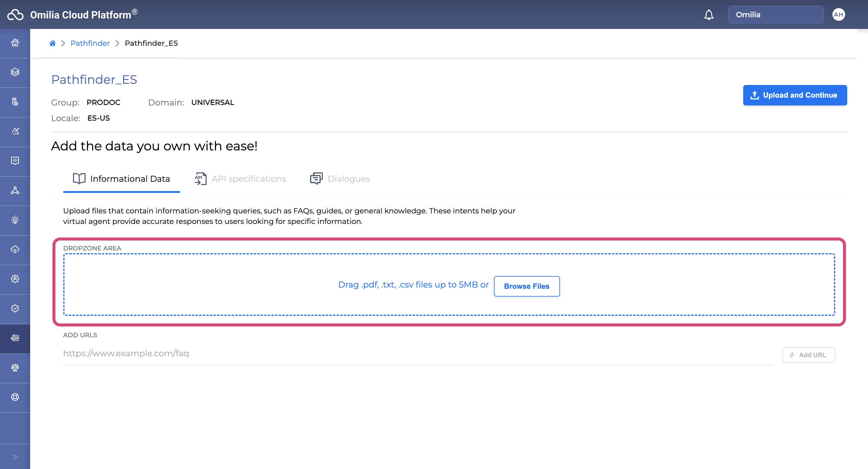Open the AH user avatar menu
Viewport: 868px width, 469px height.
click(838, 14)
